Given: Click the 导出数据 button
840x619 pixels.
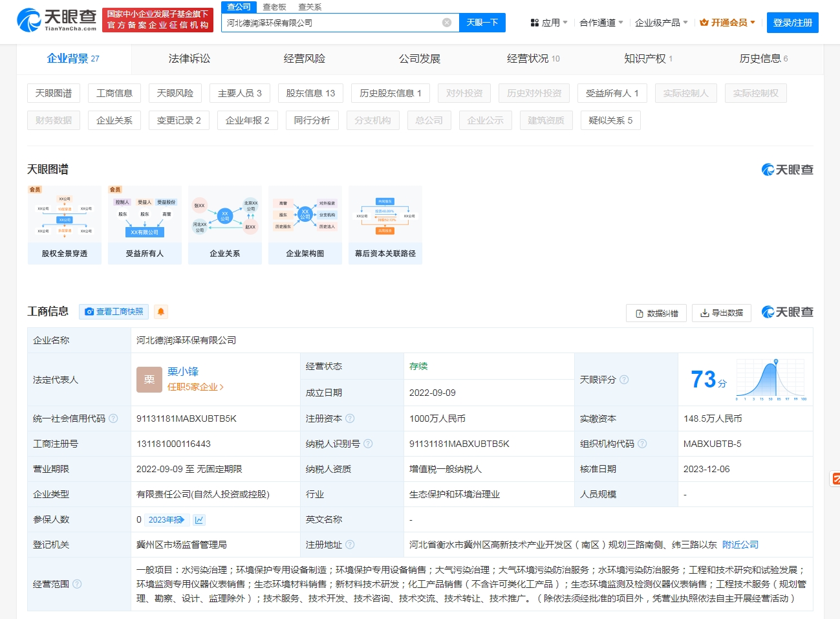Looking at the screenshot, I should (722, 313).
